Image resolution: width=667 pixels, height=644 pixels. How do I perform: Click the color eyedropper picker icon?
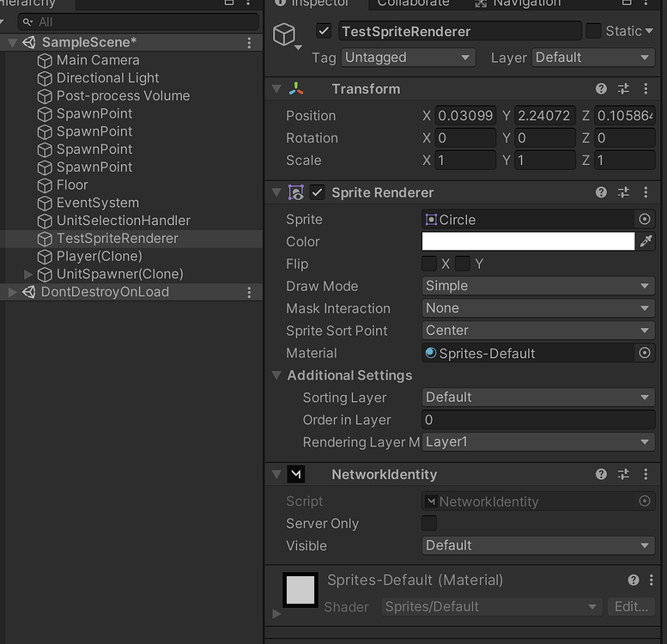[x=646, y=242]
